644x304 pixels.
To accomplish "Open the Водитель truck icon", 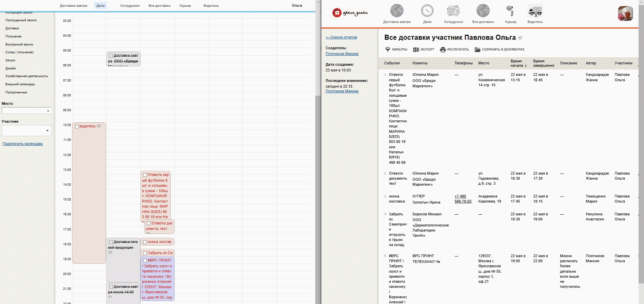I will pyautogui.click(x=535, y=11).
